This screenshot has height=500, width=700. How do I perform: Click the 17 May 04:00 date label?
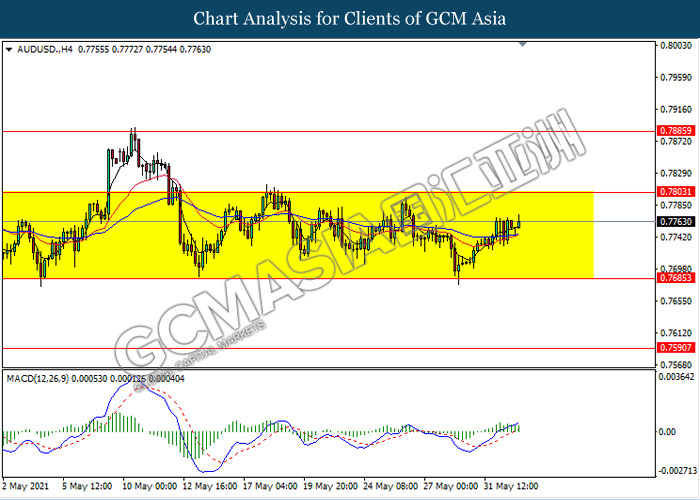(x=270, y=486)
